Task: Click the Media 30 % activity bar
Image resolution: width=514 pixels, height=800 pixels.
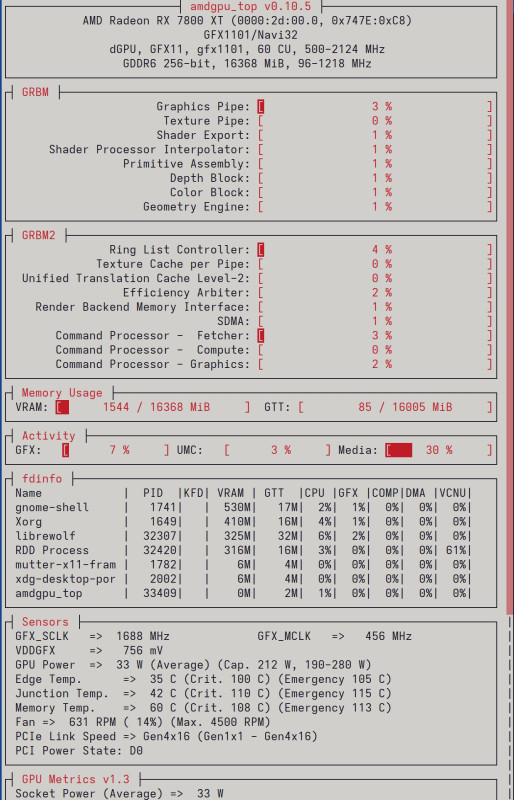Action: click(439, 449)
